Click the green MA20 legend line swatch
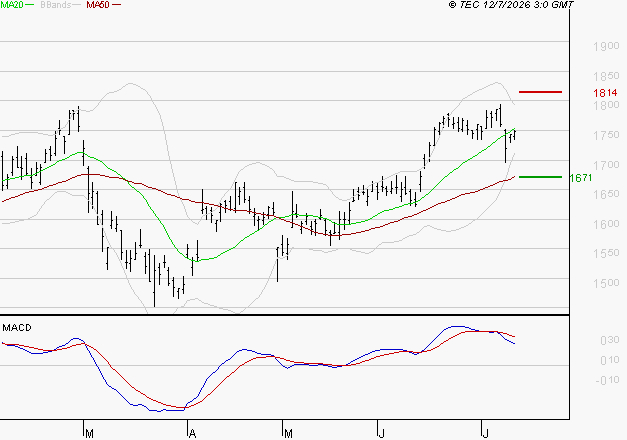 [x=30, y=5]
